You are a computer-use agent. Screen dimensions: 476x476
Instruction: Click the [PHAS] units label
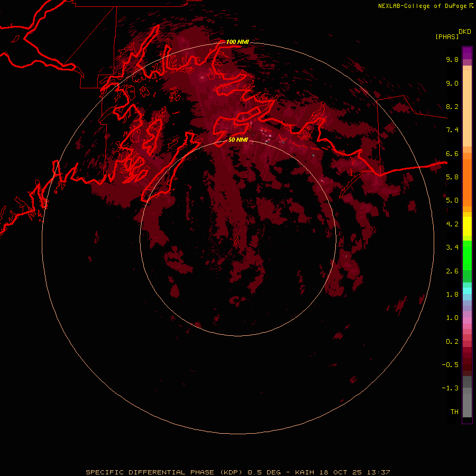pyautogui.click(x=447, y=37)
